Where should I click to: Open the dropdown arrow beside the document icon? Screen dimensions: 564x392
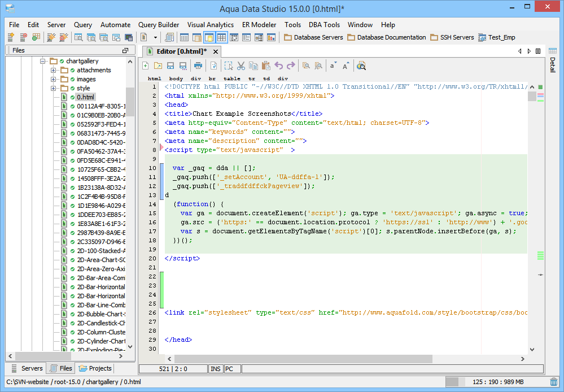tap(156, 37)
